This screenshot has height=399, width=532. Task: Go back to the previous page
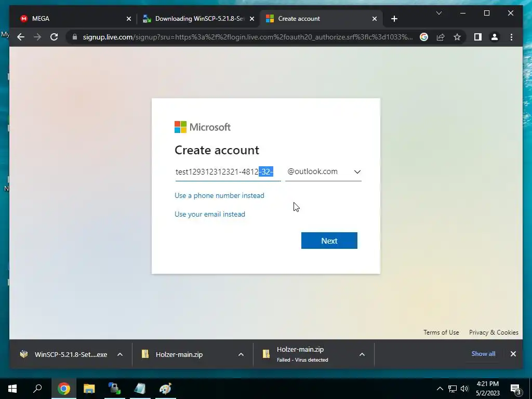[x=21, y=37]
